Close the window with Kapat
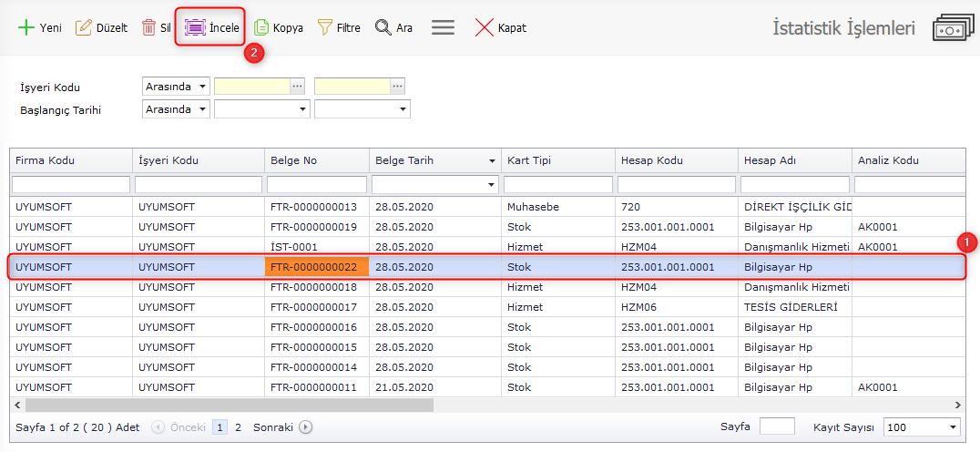The height and width of the screenshot is (452, 980). tap(485, 28)
